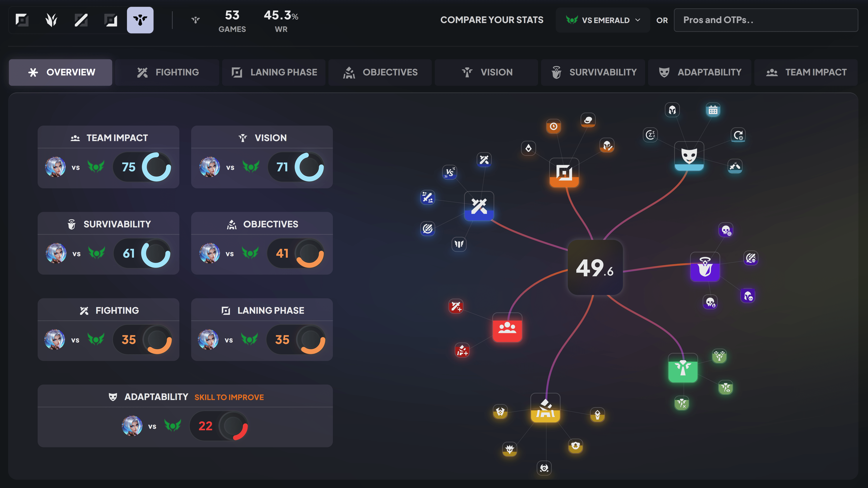Open the Team Impact score card

(x=108, y=157)
